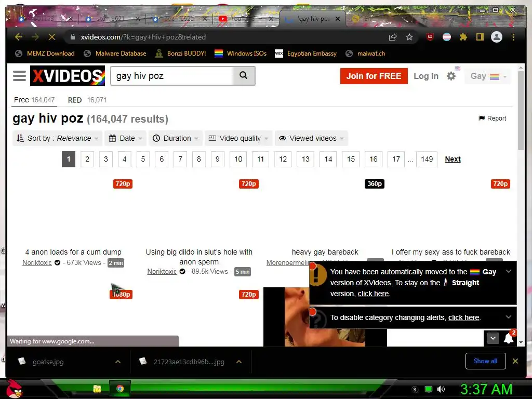Viewport: 532px width, 399px height.
Task: Go back using the browser back arrow
Action: coord(19,37)
